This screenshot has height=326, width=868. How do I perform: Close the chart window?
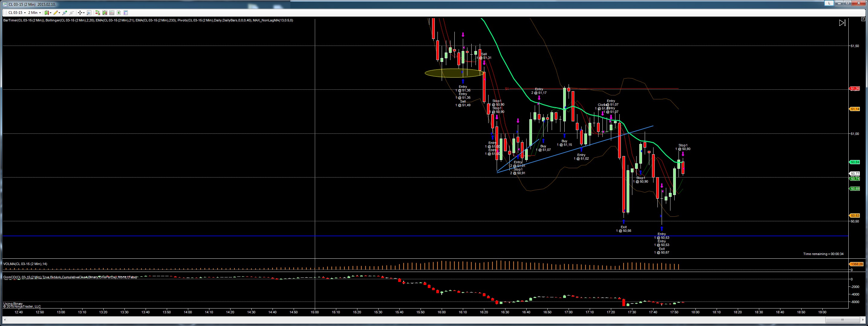tap(859, 3)
